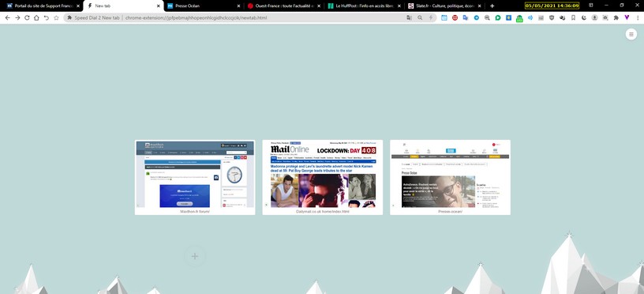Screen dimensions: 644x294
Task: Add a new dial with the plus circle
Action: click(195, 257)
